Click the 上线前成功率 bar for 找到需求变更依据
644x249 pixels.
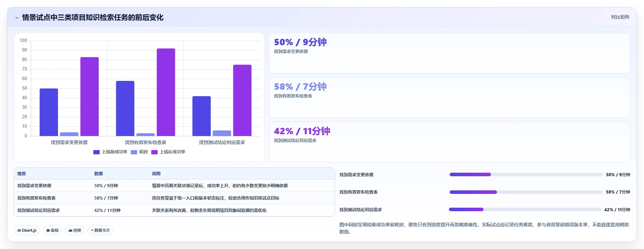[49, 112]
